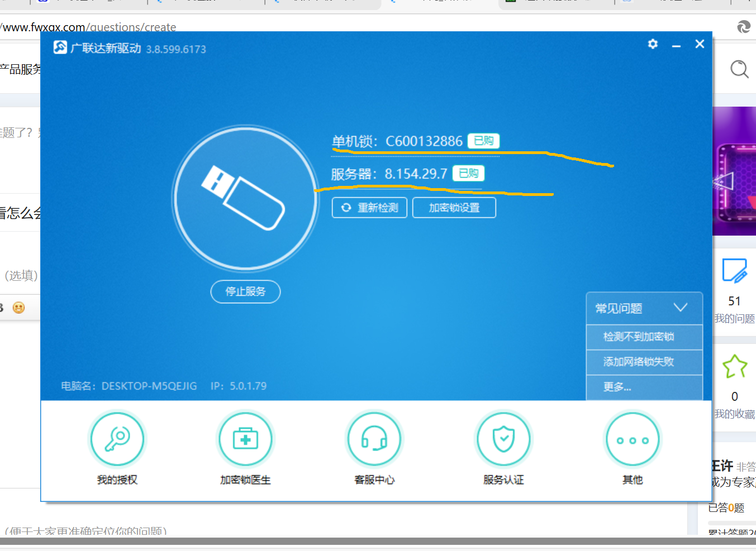Click 已购 badge next to 单机锁
The image size is (756, 551).
point(483,141)
